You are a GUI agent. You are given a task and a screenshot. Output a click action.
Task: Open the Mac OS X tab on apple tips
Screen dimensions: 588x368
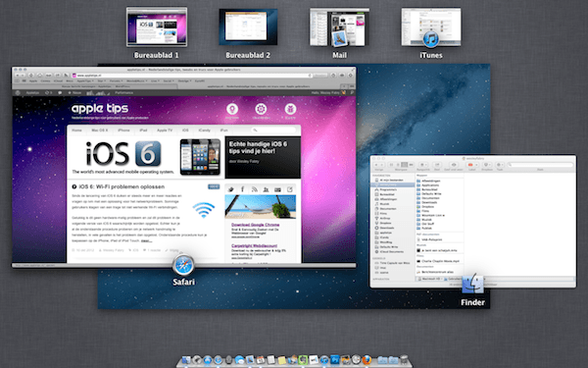click(99, 130)
